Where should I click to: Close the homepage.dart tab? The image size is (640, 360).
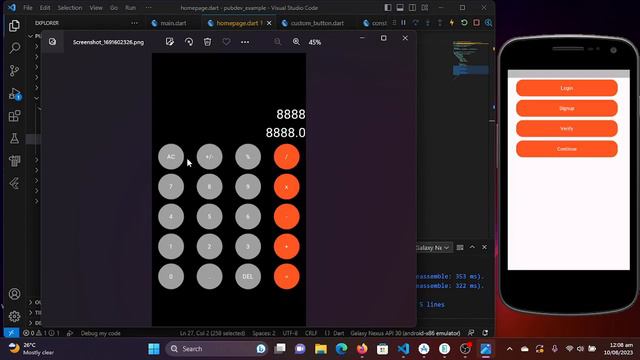coord(269,23)
